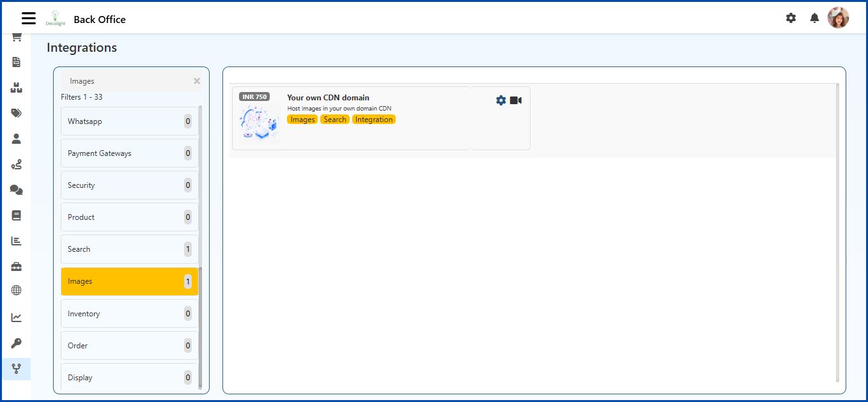Select the Customers person icon
The width and height of the screenshot is (868, 402).
(x=16, y=139)
